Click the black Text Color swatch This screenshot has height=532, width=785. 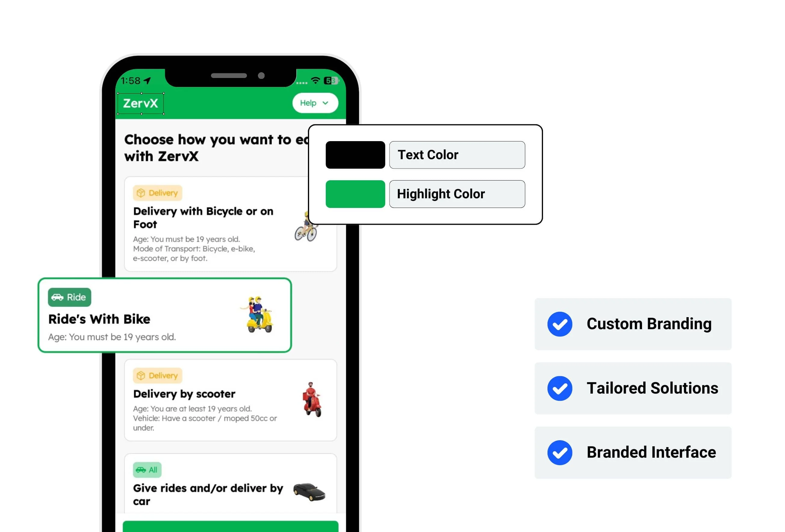click(x=355, y=155)
